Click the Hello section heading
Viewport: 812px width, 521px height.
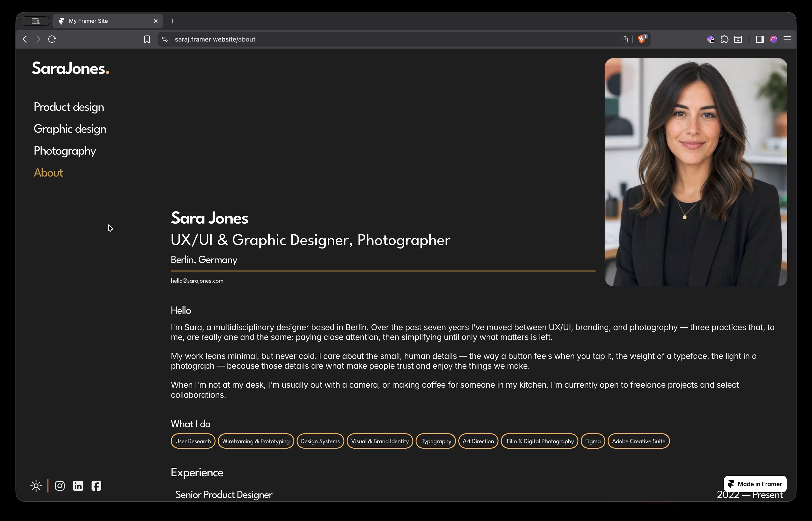181,311
